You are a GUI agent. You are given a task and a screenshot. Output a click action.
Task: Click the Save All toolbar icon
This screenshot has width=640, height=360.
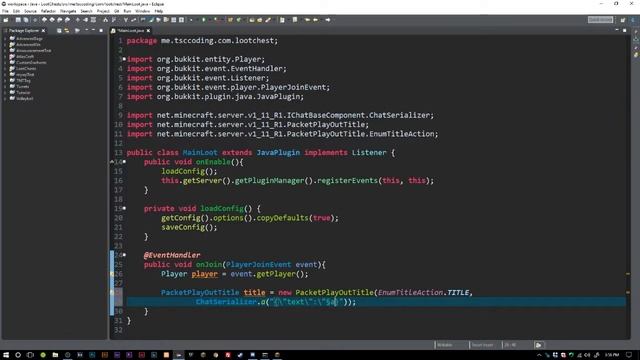tap(26, 20)
